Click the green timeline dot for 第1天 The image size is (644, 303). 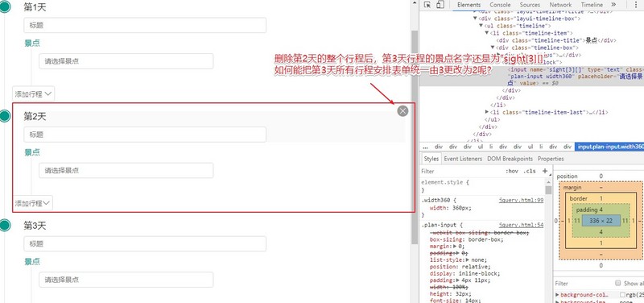click(5, 6)
